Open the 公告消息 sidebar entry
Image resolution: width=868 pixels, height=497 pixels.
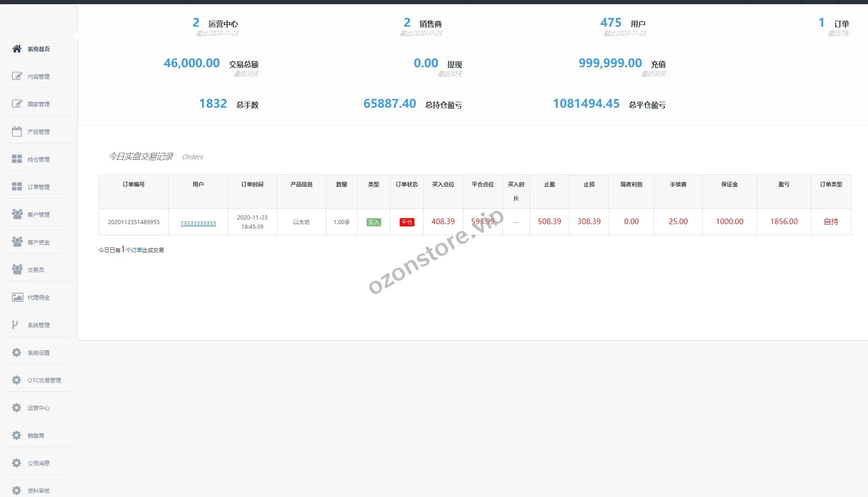click(38, 463)
